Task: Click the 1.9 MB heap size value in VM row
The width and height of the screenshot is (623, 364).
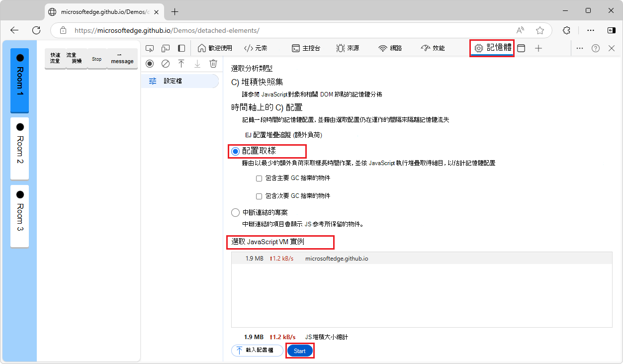Action: tap(254, 259)
